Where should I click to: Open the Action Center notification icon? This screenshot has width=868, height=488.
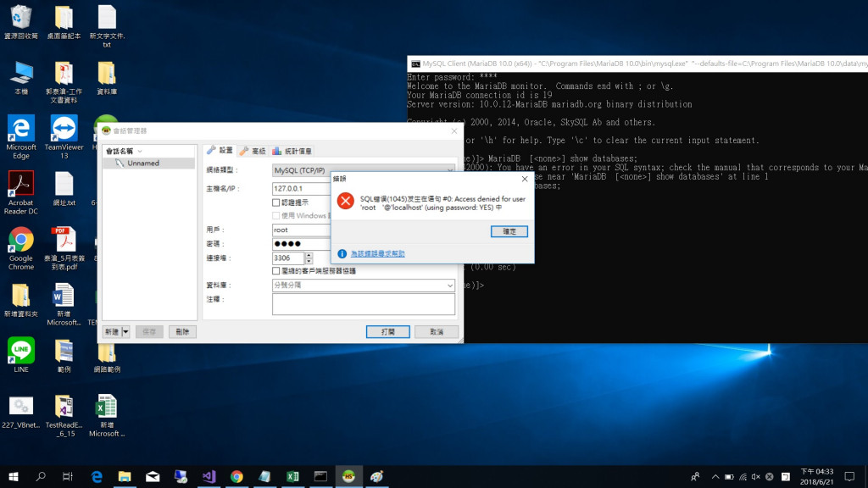point(849,476)
